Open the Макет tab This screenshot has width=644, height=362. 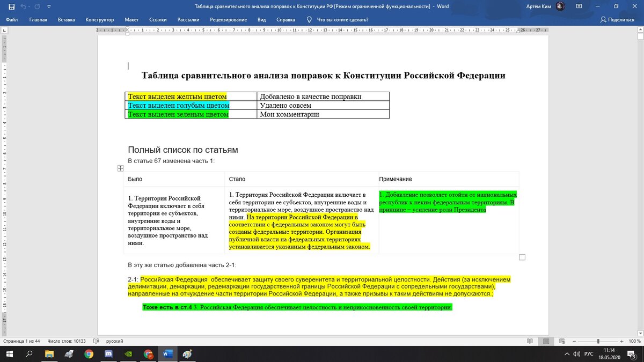pos(131,20)
